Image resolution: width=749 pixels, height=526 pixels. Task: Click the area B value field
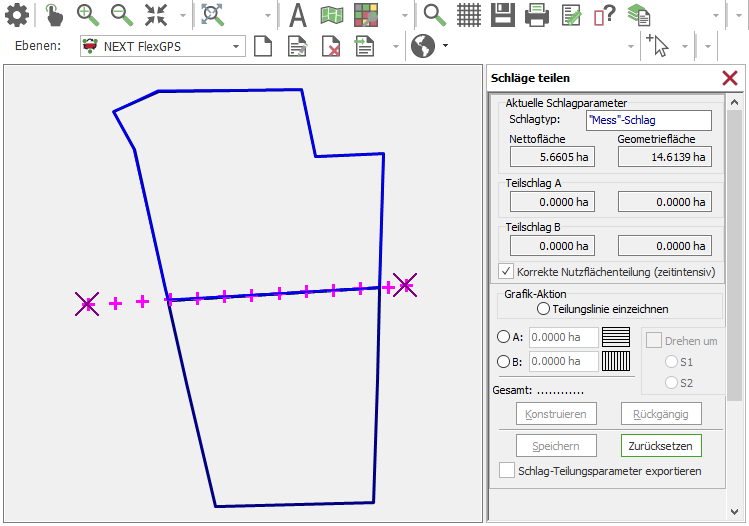[563, 362]
